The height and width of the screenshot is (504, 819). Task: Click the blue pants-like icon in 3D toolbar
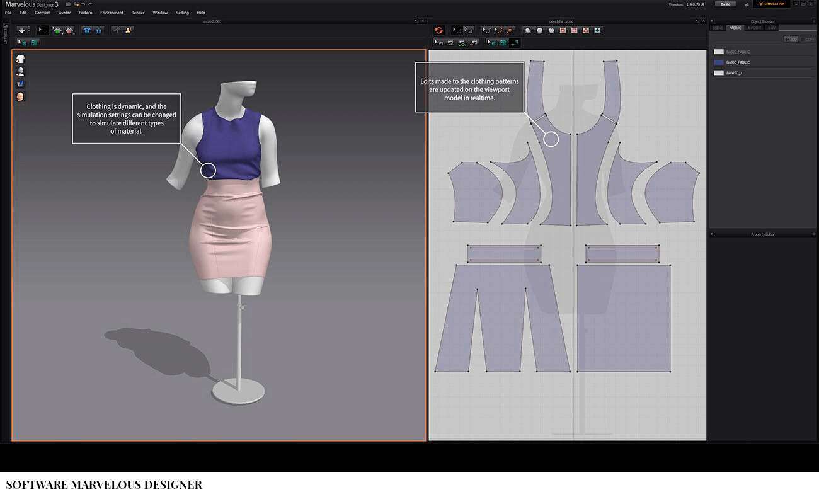[x=98, y=30]
